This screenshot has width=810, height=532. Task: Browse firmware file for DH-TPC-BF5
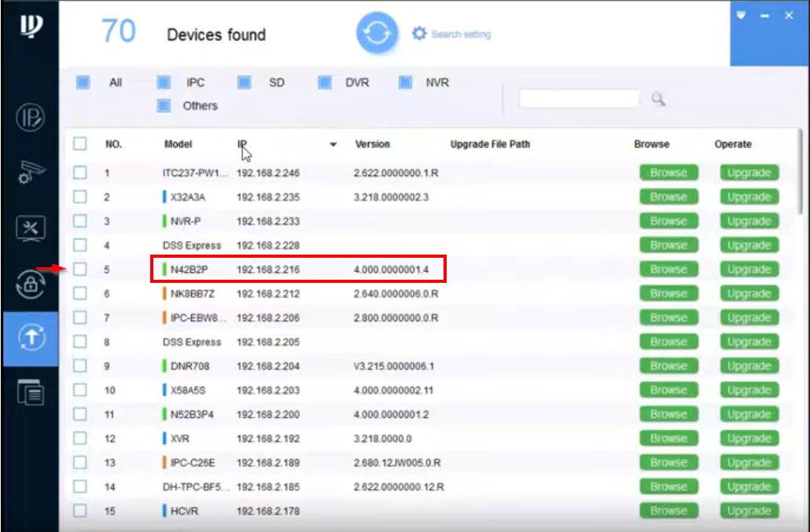point(668,486)
